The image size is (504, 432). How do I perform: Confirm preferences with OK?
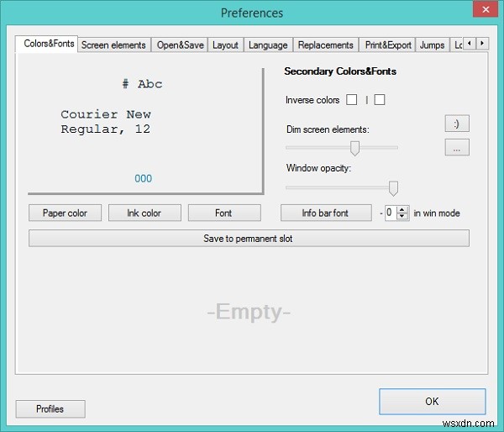(x=433, y=402)
